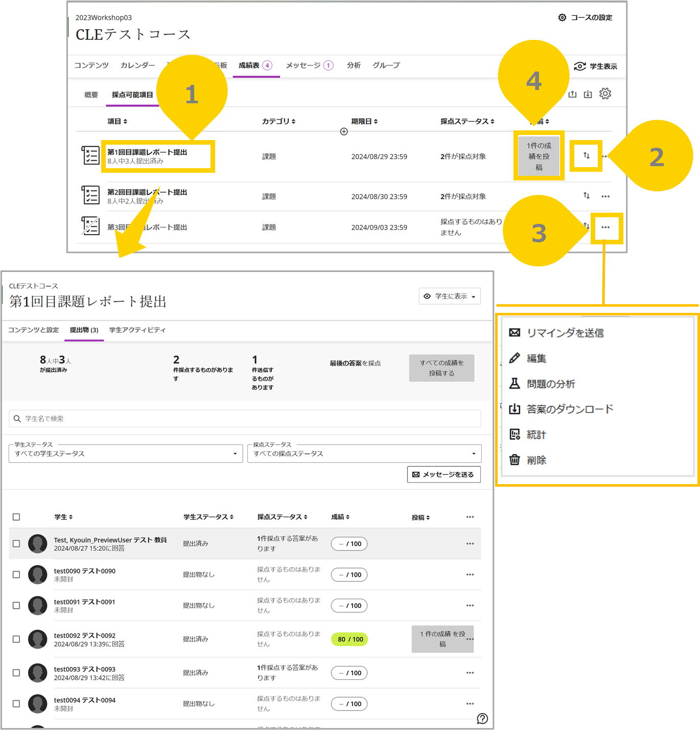This screenshot has width=700, height=730.
Task: Switch to the 学生アクティビティ tab
Action: point(137,330)
